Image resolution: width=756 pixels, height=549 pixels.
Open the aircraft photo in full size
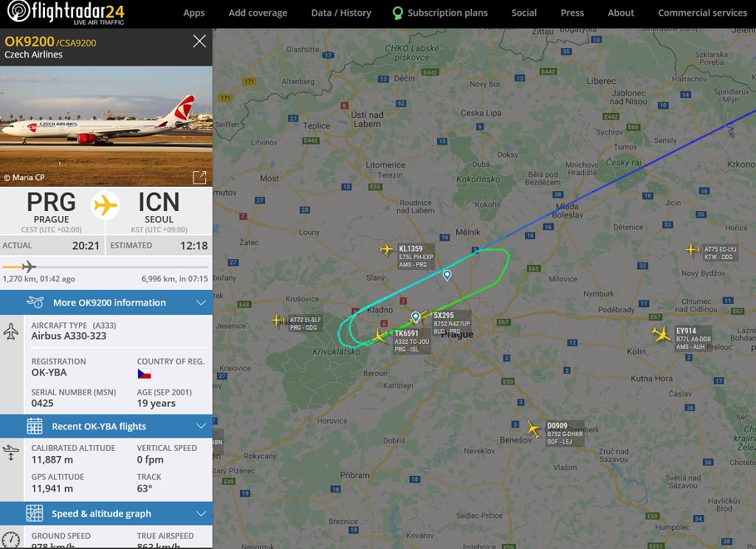pos(199,177)
